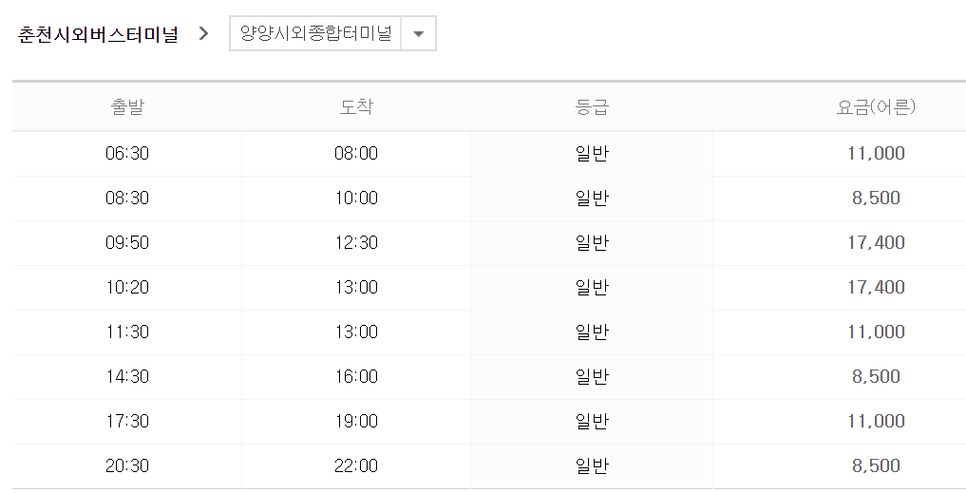The height and width of the screenshot is (493, 966).
Task: Select the 양양시외종합터미널 combo box text
Action: click(315, 33)
